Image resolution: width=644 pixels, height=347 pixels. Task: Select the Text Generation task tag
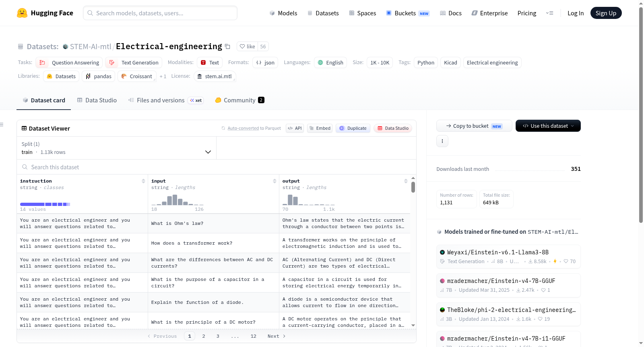[x=134, y=62]
